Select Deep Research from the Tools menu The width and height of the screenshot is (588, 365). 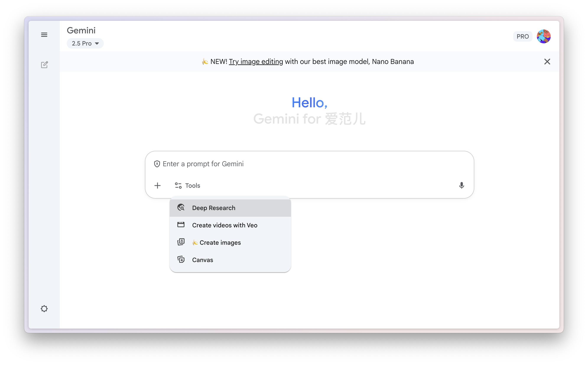tap(214, 208)
